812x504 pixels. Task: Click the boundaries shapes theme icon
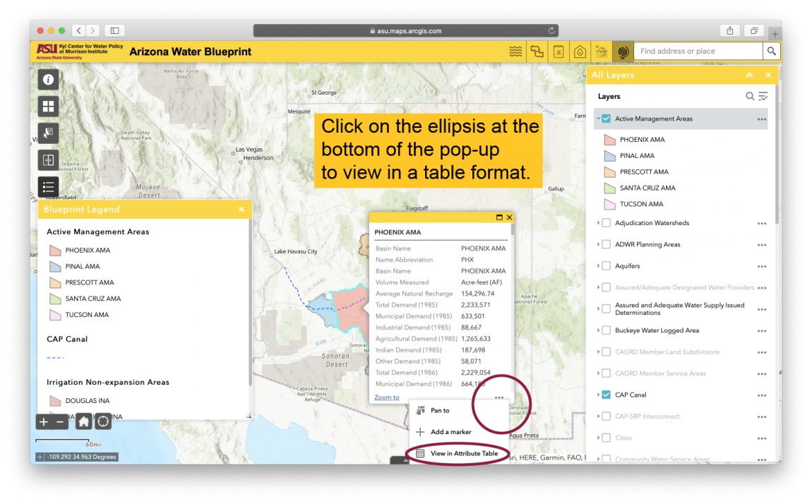pos(537,52)
